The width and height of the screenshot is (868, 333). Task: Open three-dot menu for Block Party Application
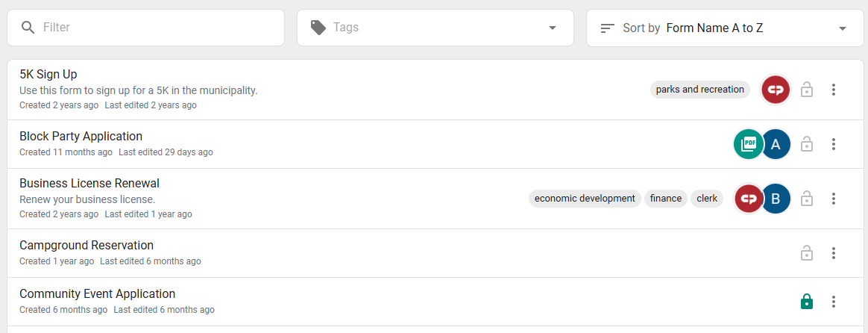click(834, 144)
